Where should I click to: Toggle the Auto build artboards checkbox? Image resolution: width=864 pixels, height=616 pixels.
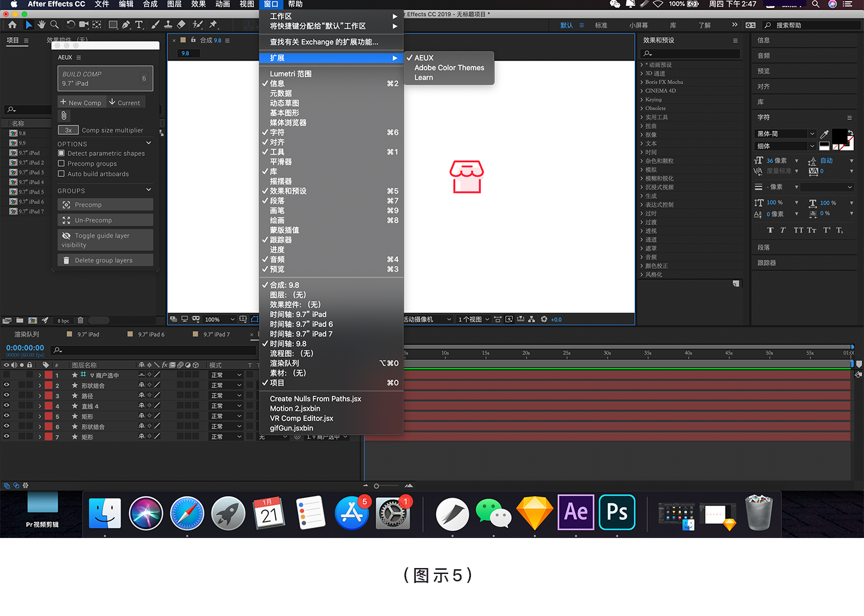(61, 174)
